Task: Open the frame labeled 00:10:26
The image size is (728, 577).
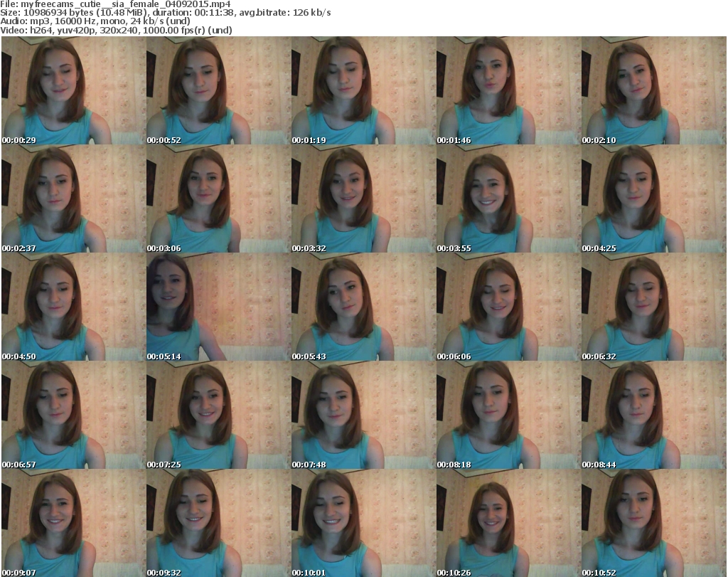Action: (x=508, y=523)
